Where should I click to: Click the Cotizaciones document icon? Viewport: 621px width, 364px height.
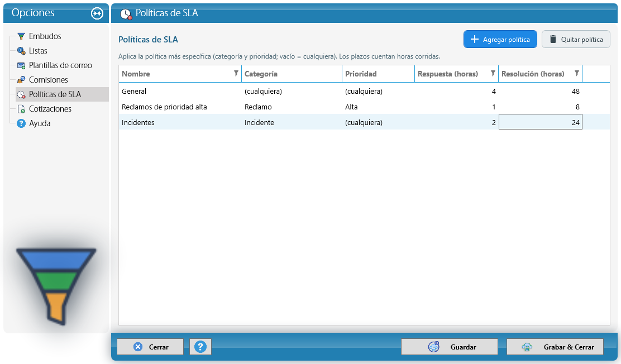pos(21,109)
